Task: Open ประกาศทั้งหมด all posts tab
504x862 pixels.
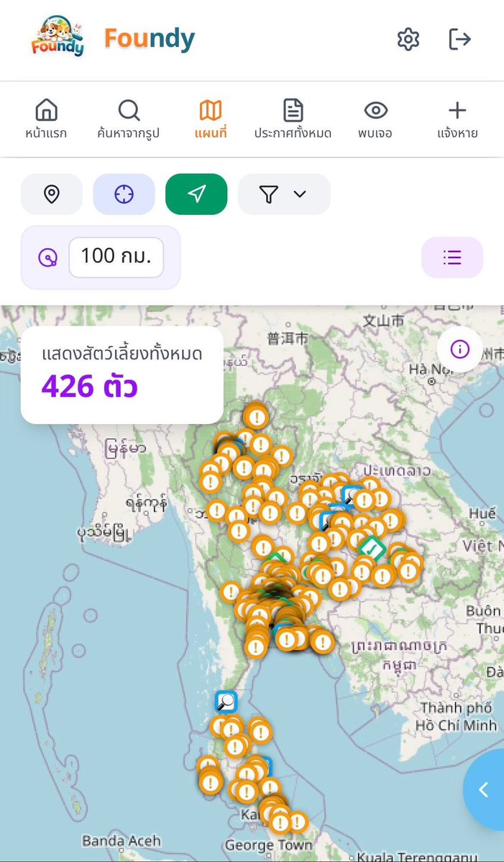Action: click(x=293, y=119)
